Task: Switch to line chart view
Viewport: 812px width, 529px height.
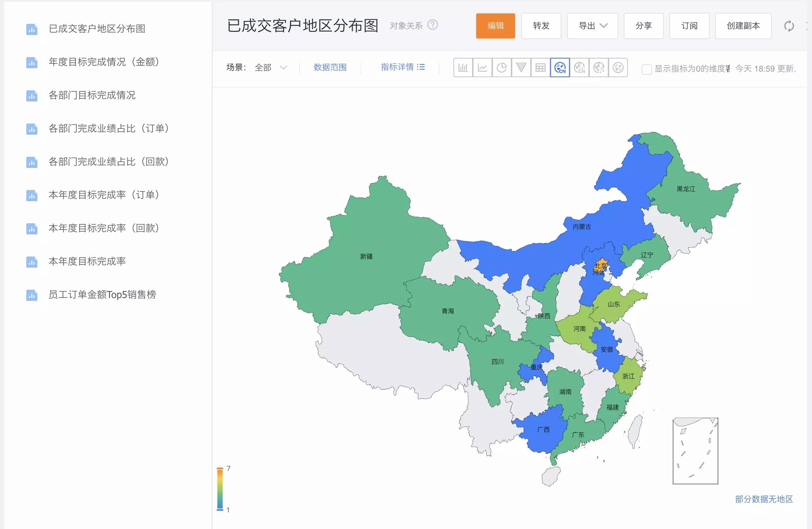Action: (482, 68)
